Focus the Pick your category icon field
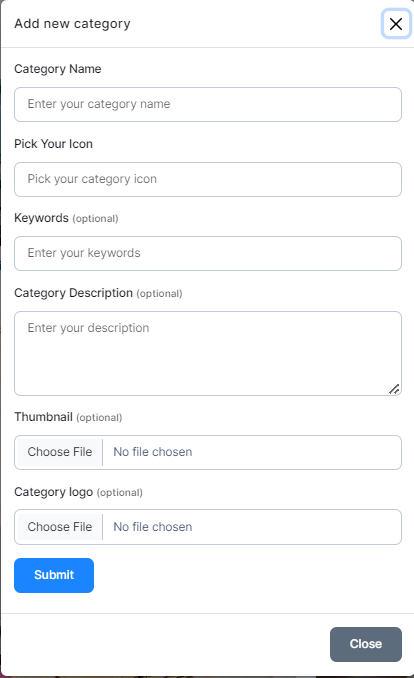The height and width of the screenshot is (678, 414). click(208, 179)
